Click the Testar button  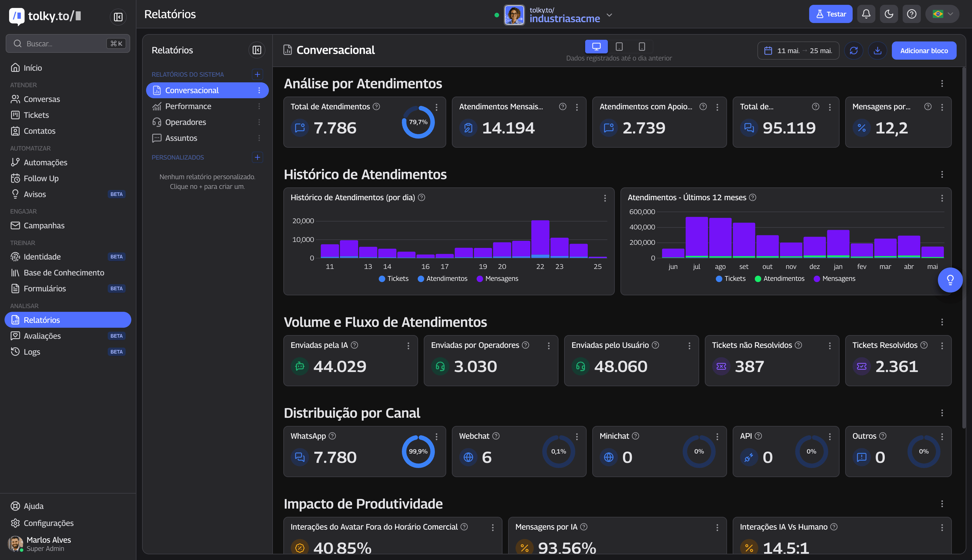830,14
